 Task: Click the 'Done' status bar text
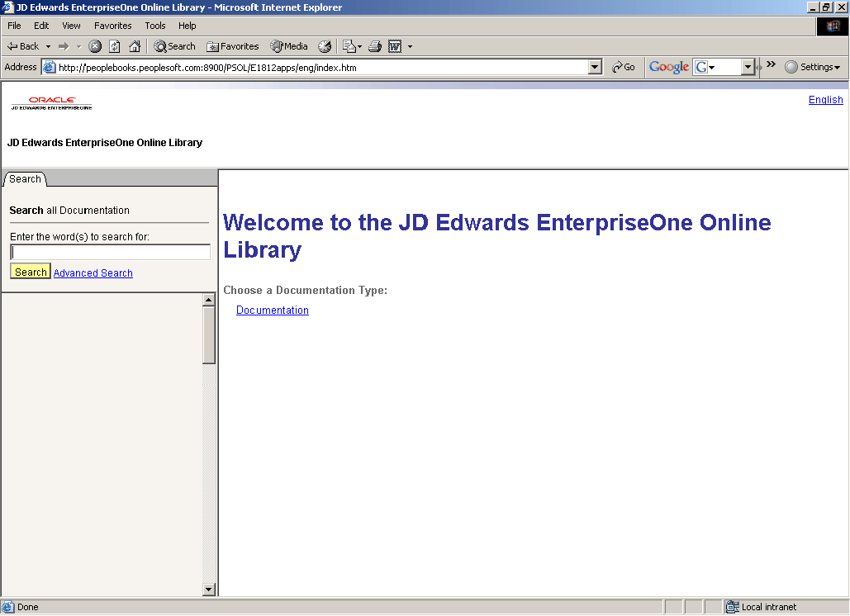[x=27, y=607]
